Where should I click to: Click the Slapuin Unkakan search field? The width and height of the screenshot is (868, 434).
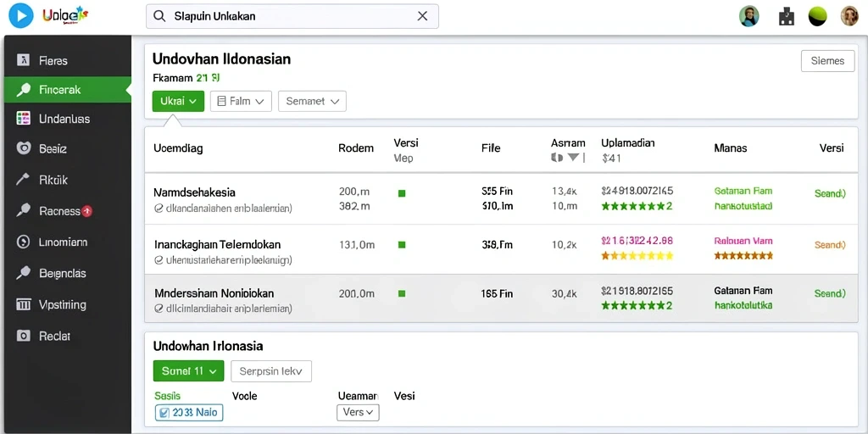pos(292,16)
